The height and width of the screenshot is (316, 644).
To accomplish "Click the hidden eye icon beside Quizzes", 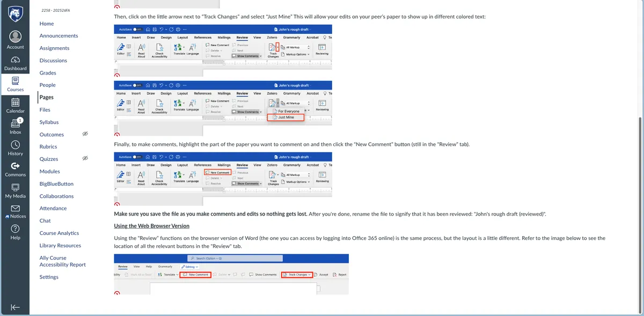I will (x=85, y=158).
